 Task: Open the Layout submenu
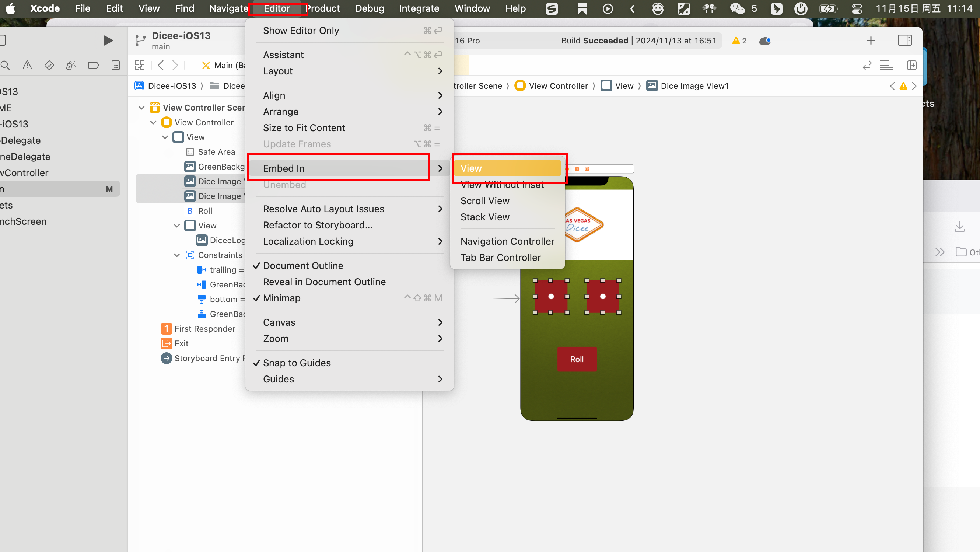[349, 71]
